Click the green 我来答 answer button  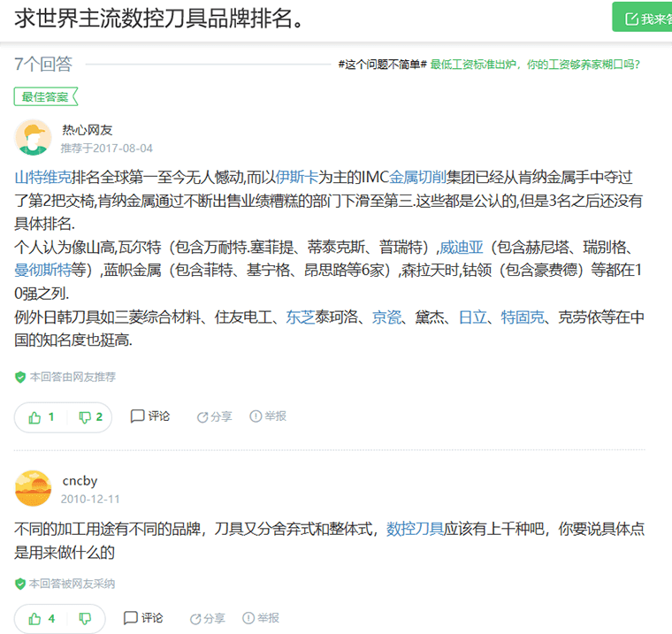[x=642, y=17]
